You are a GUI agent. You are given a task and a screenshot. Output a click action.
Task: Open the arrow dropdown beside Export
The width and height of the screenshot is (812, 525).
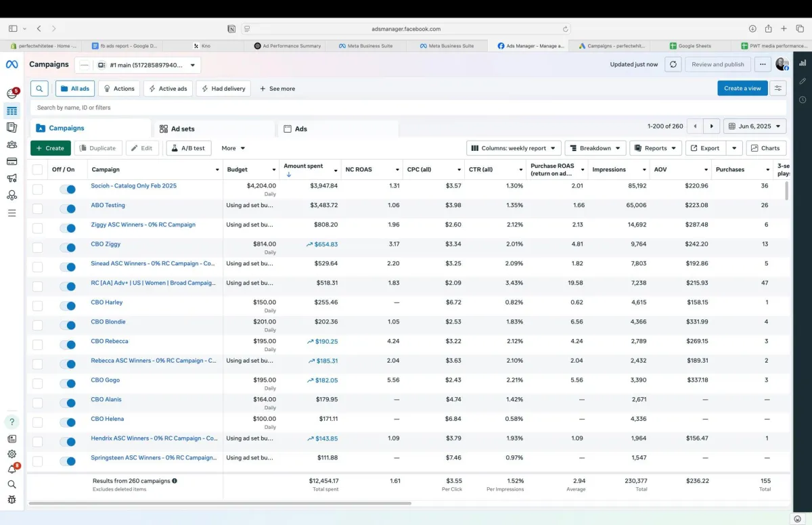(x=734, y=148)
